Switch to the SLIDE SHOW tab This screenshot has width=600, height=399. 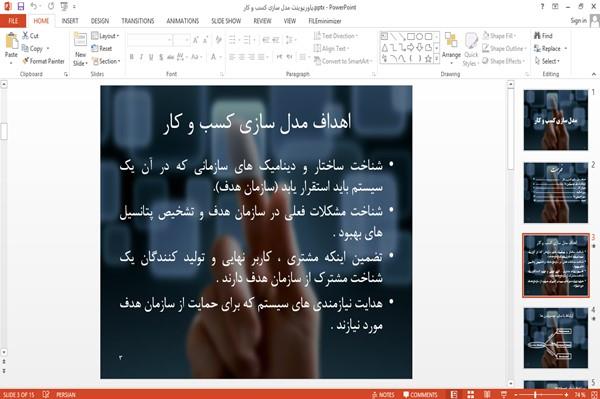coord(226,21)
